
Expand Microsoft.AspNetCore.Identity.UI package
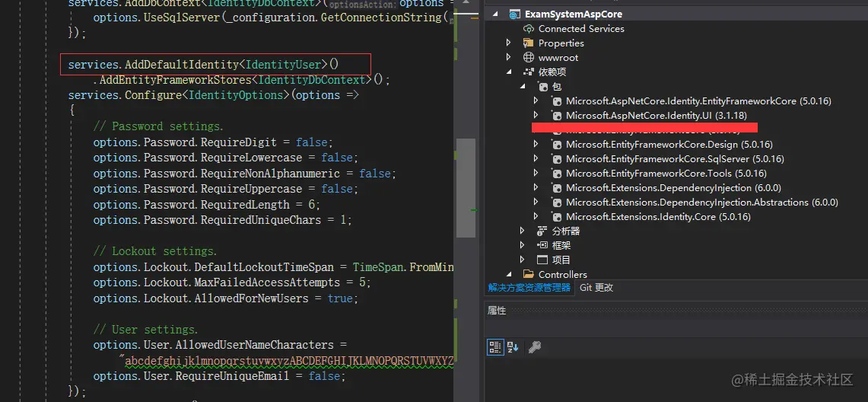click(536, 115)
